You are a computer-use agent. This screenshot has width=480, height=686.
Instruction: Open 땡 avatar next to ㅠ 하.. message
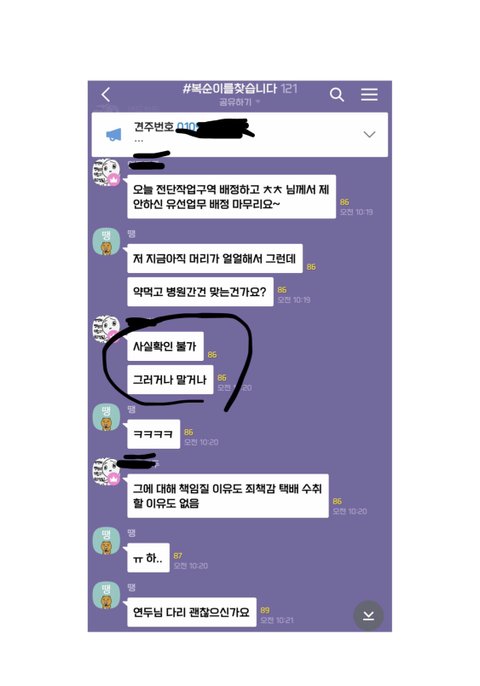106,541
